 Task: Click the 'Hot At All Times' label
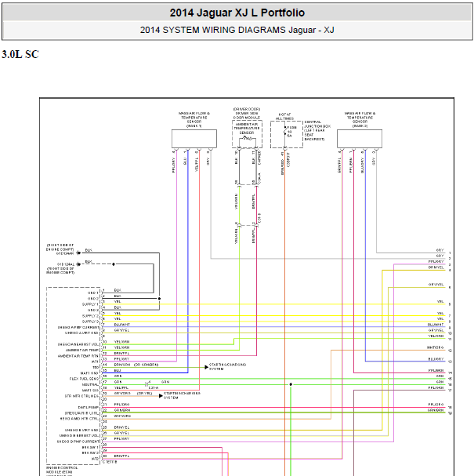click(x=284, y=117)
